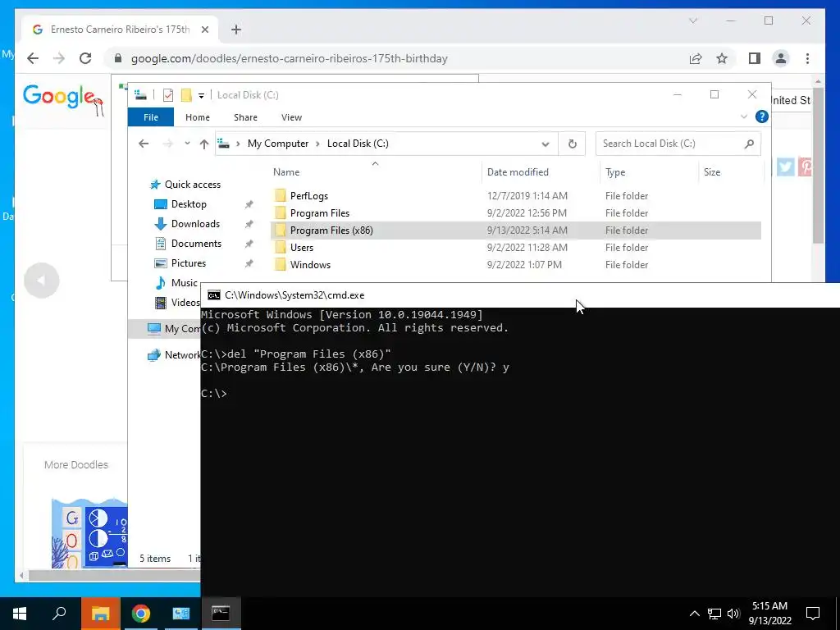Click the Command Prompt taskbar icon
The width and height of the screenshot is (840, 630).
click(x=221, y=614)
